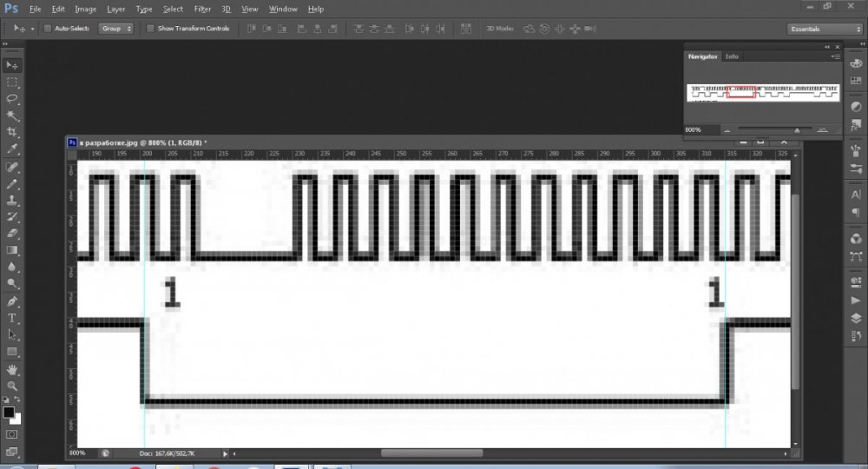Open the Select menu
This screenshot has height=469, width=868.
173,9
